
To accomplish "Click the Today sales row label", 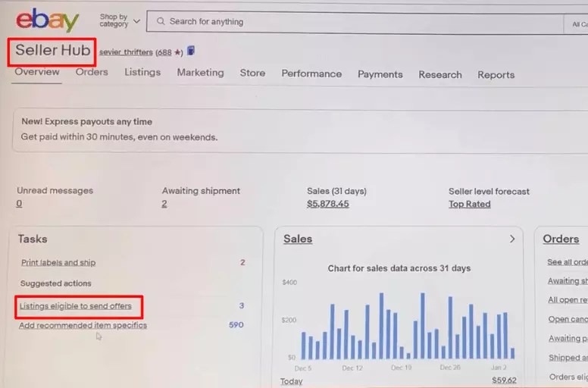I will click(292, 382).
